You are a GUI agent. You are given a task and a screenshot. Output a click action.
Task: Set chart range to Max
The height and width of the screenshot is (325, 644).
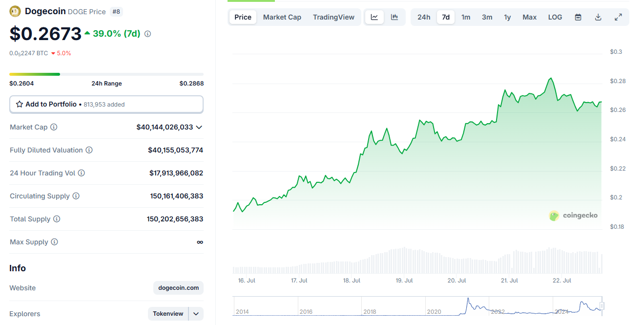pos(529,17)
